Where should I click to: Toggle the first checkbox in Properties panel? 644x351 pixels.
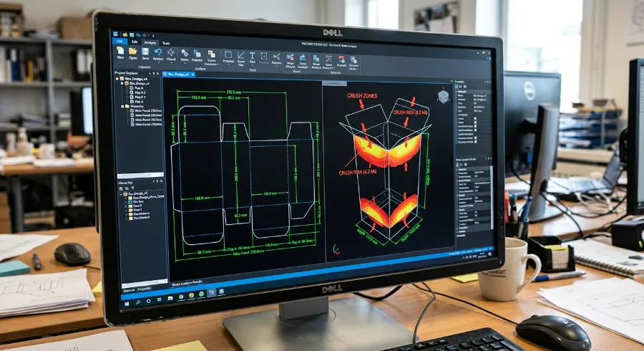(475, 118)
